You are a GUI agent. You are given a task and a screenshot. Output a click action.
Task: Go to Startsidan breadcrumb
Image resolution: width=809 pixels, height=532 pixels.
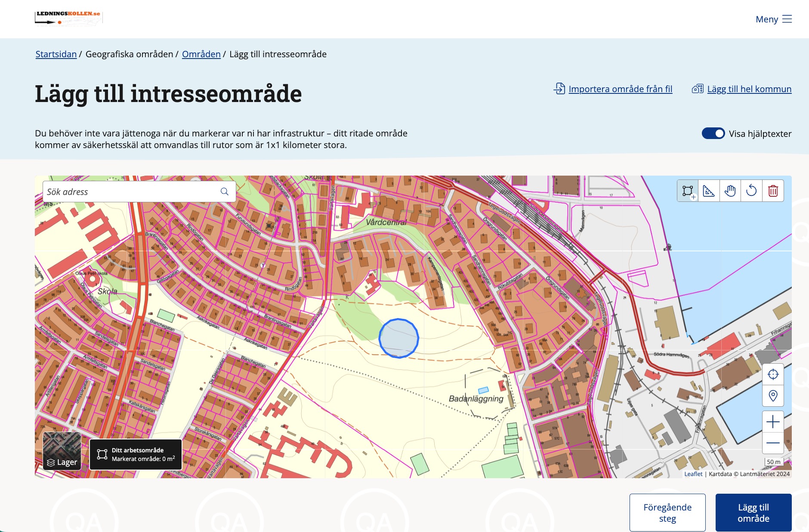click(56, 54)
